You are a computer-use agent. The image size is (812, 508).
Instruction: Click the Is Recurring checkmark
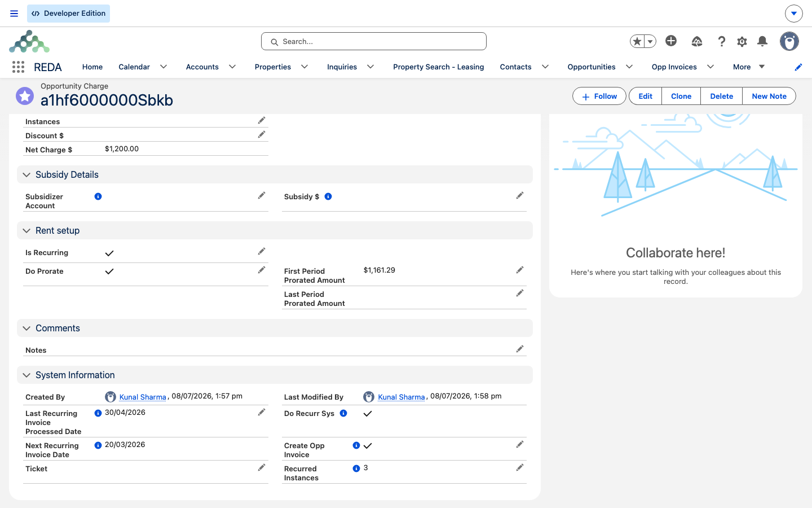[109, 253]
